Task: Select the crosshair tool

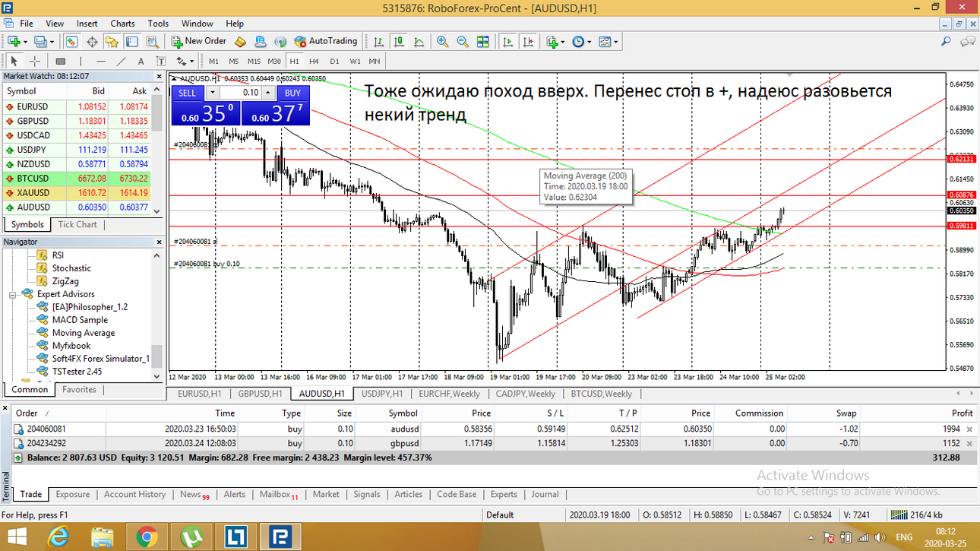Action: tap(35, 61)
